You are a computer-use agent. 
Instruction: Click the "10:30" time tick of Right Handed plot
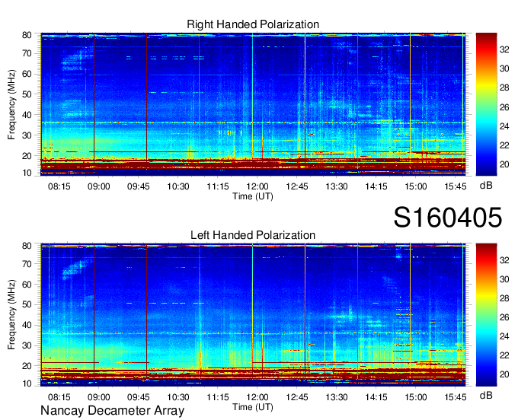[178, 186]
